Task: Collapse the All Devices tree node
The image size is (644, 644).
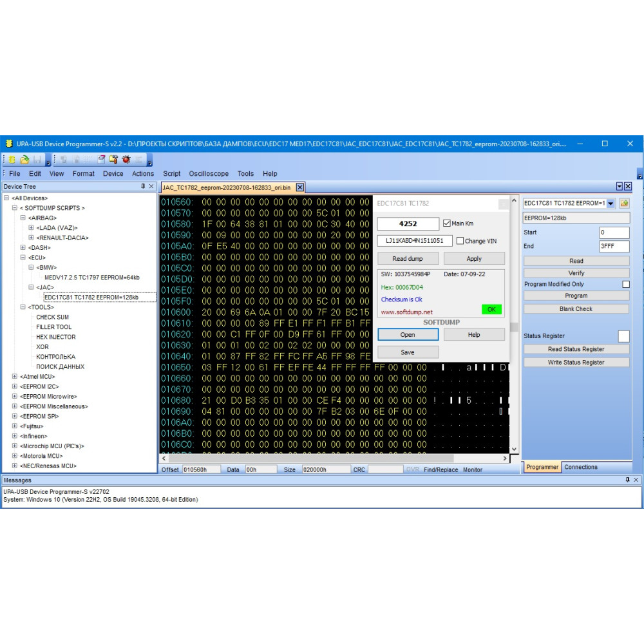Action: (6, 198)
